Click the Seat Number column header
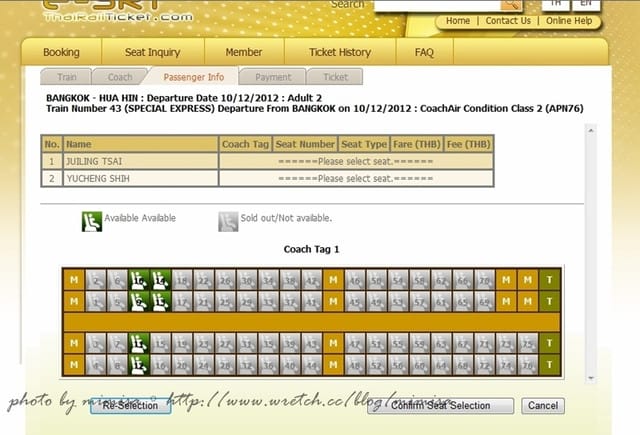 click(x=305, y=144)
